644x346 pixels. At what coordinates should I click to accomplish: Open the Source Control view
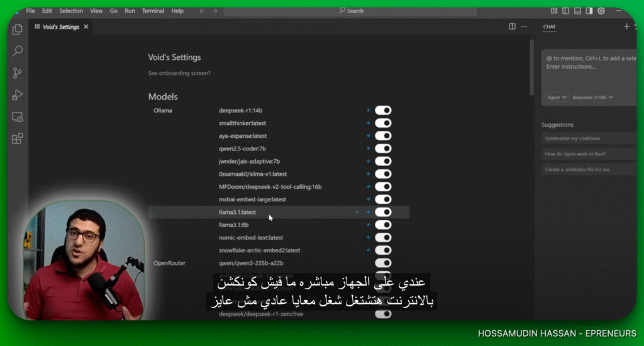(17, 73)
